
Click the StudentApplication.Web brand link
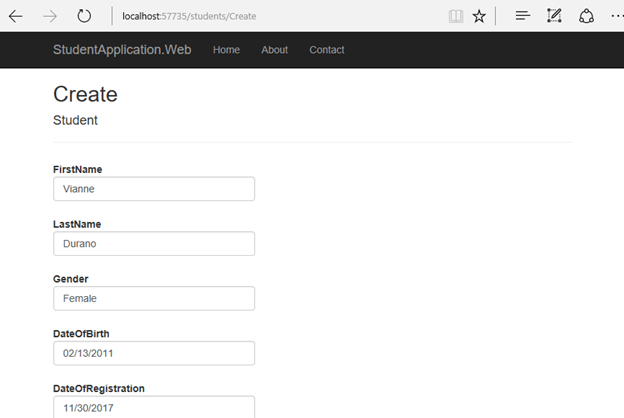coord(122,50)
